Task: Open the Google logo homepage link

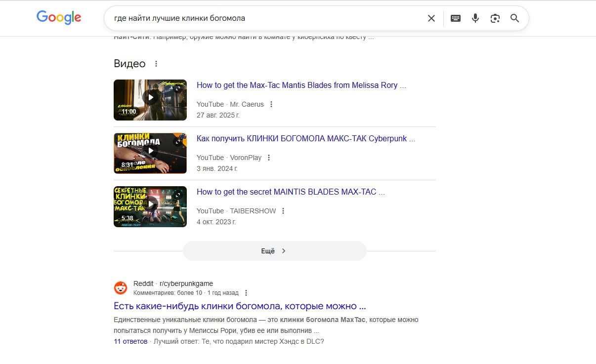Action: click(59, 18)
